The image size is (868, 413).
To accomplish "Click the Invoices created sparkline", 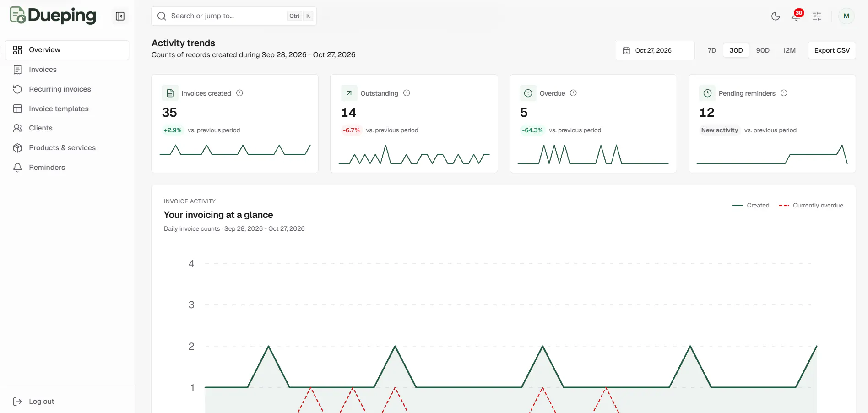I will pyautogui.click(x=235, y=150).
